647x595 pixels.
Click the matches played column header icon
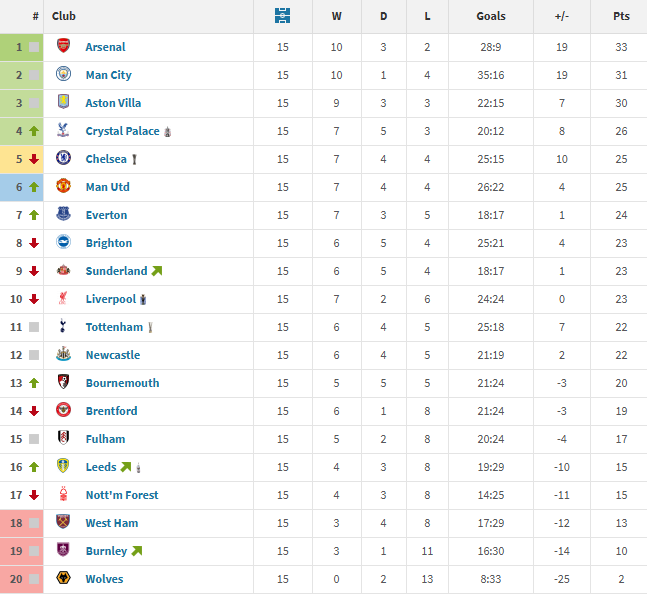pyautogui.click(x=282, y=16)
